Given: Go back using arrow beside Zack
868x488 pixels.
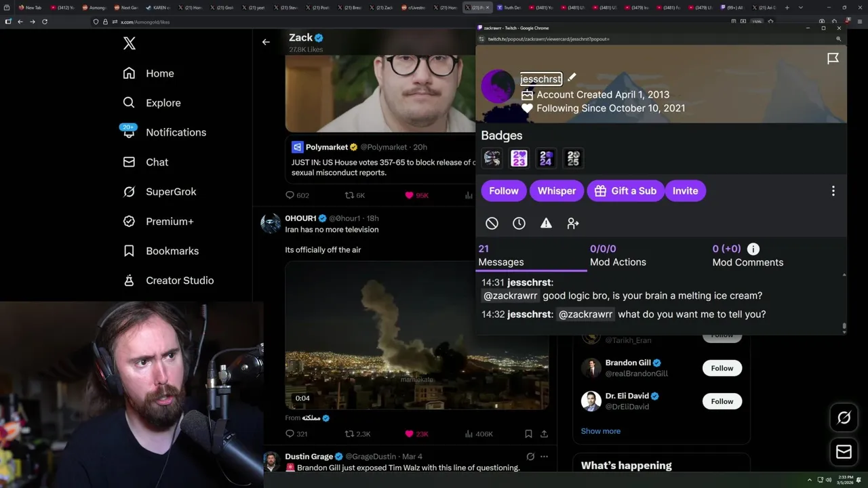Looking at the screenshot, I should [x=266, y=42].
